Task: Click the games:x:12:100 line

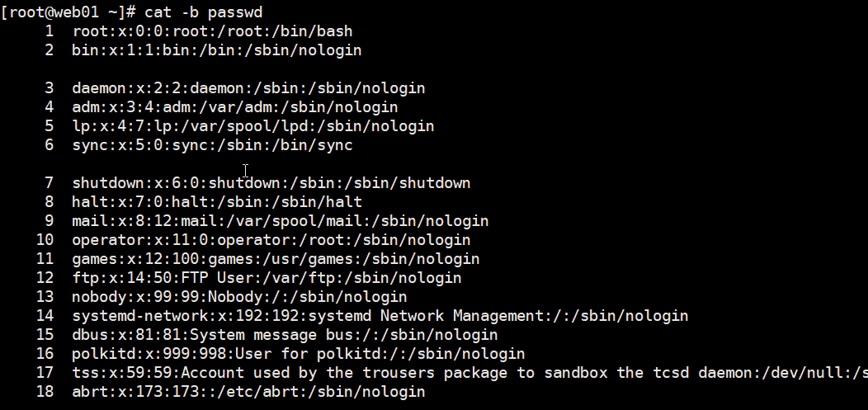Action: [x=276, y=259]
